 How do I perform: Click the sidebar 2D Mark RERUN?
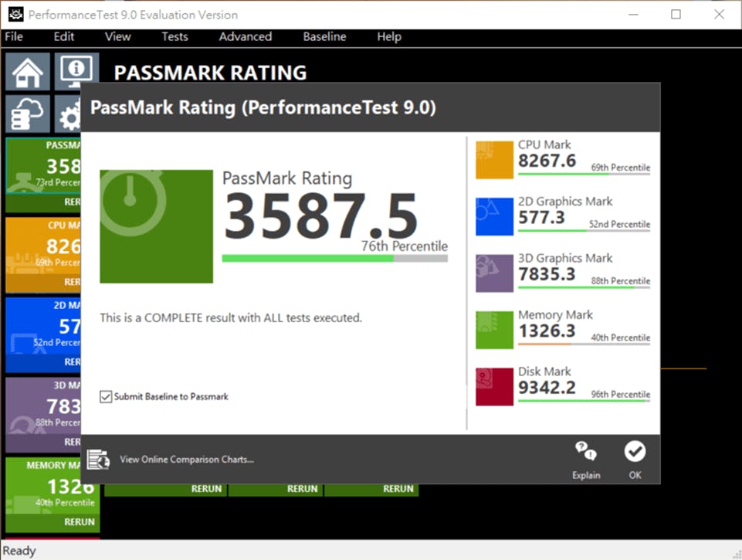tap(73, 362)
